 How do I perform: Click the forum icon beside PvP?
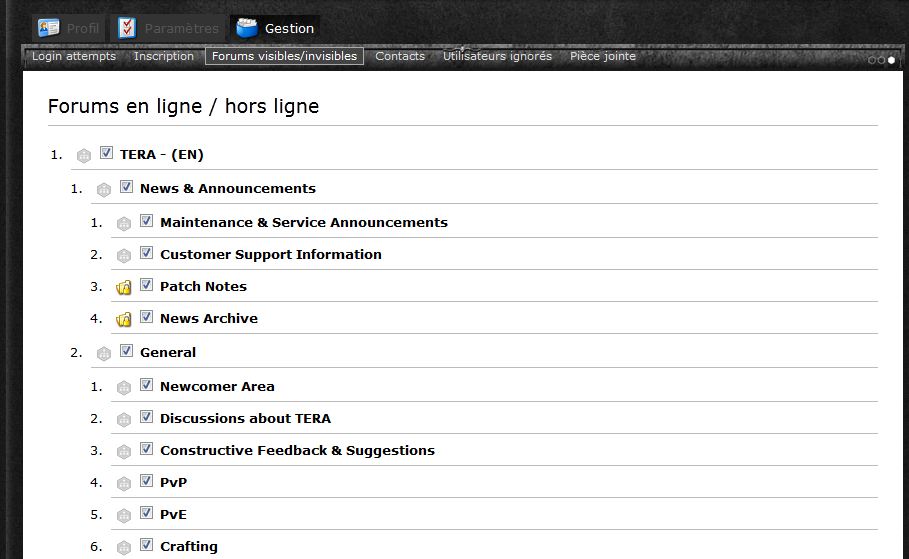[124, 484]
